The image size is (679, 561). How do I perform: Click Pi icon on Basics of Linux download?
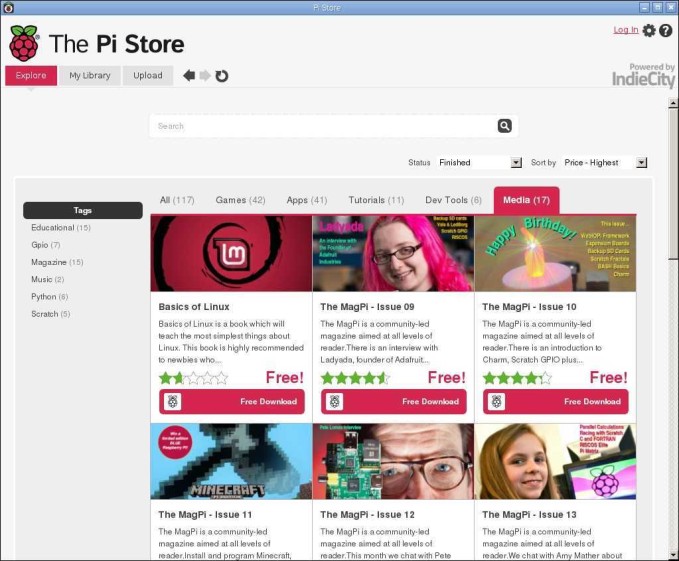172,401
